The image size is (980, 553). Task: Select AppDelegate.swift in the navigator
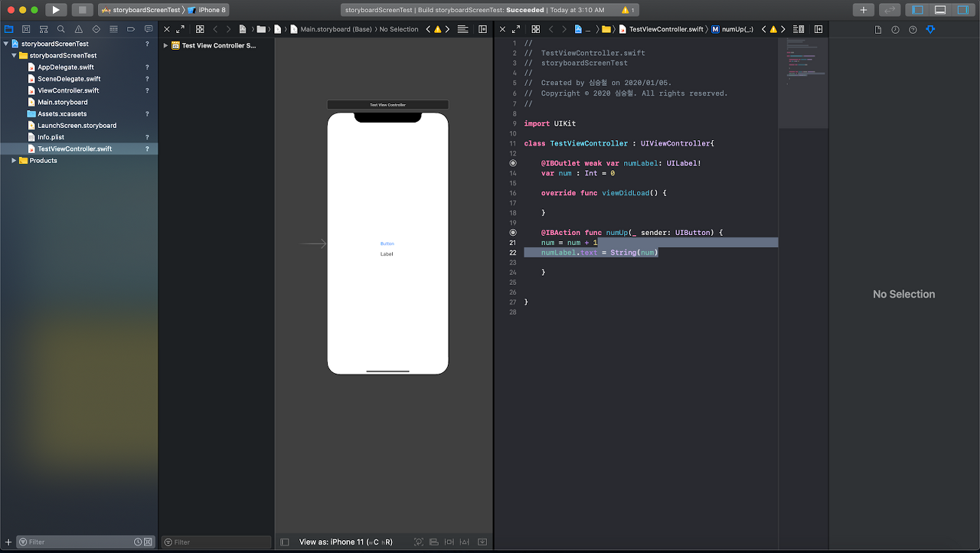pyautogui.click(x=65, y=67)
